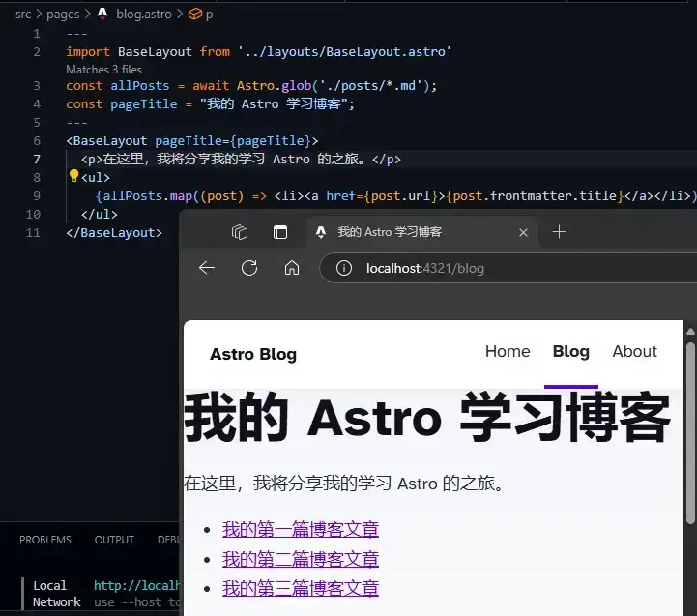697x616 pixels.
Task: Click the Matches 3 files hint
Action: coord(103,70)
